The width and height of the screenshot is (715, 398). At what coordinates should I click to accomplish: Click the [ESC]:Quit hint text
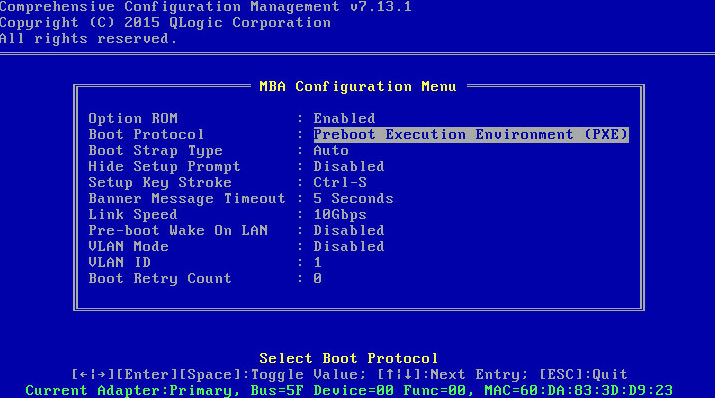583,374
